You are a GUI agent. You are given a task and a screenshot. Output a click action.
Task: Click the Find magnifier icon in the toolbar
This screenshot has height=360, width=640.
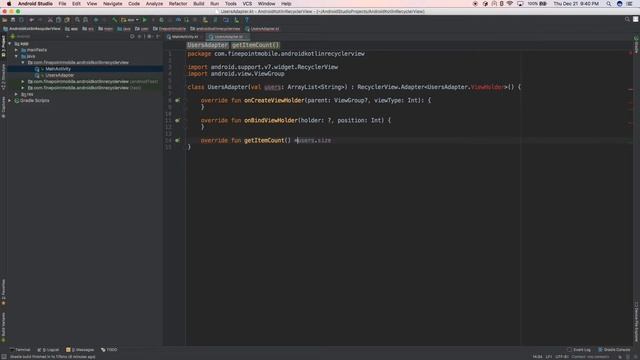pyautogui.click(x=77, y=20)
